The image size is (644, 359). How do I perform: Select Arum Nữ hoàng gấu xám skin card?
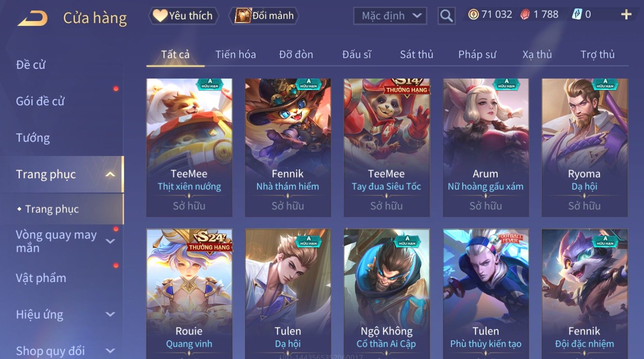coord(485,148)
